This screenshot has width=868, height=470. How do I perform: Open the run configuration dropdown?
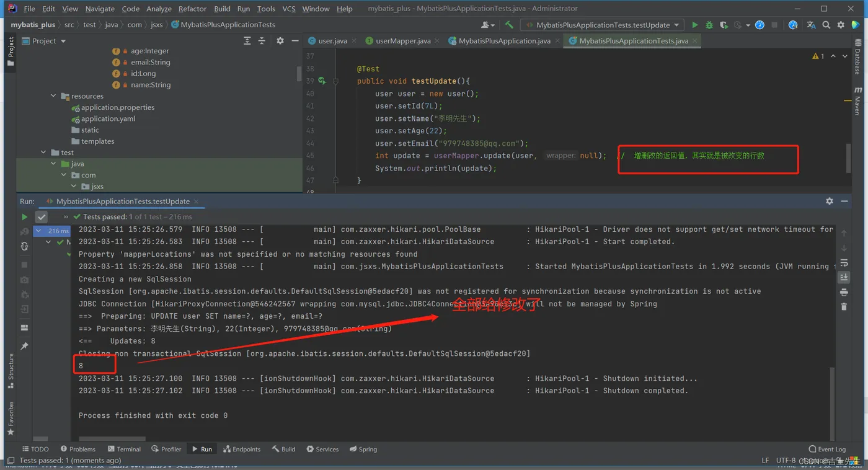click(601, 25)
